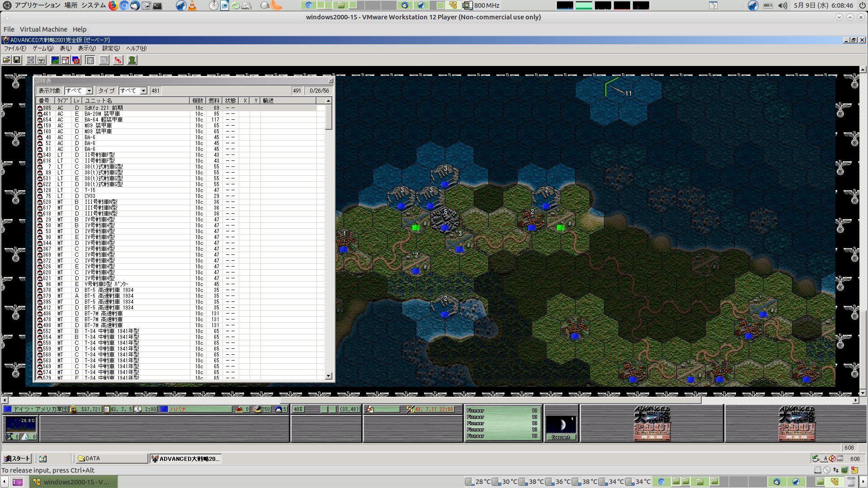
Task: Launch Firefox from the top panel
Action: coord(113,5)
